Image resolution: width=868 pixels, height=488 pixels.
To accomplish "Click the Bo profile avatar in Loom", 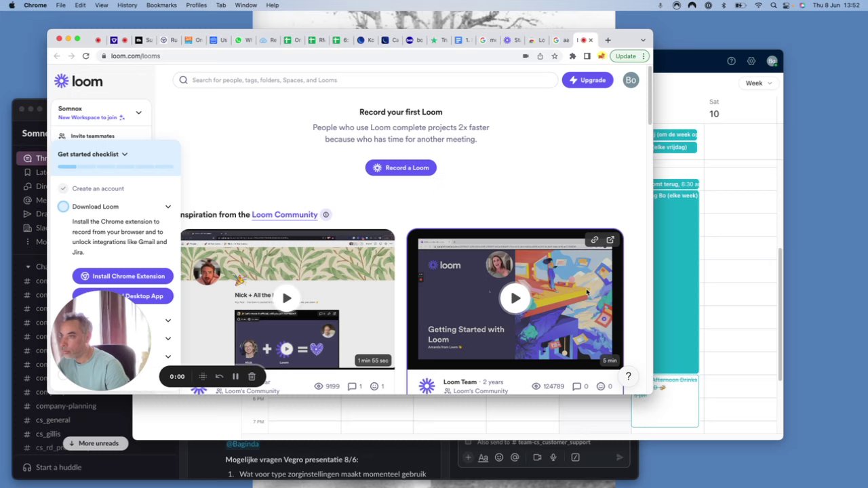I will coord(631,80).
